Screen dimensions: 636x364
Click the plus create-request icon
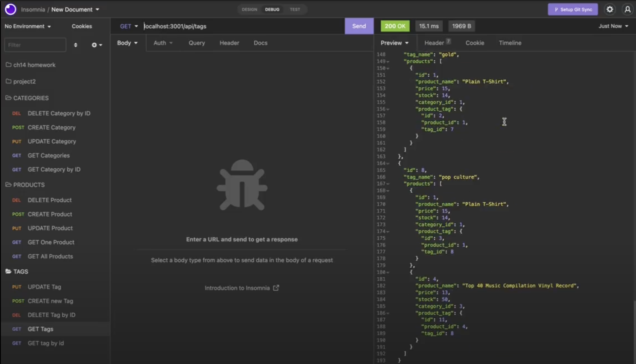click(94, 45)
